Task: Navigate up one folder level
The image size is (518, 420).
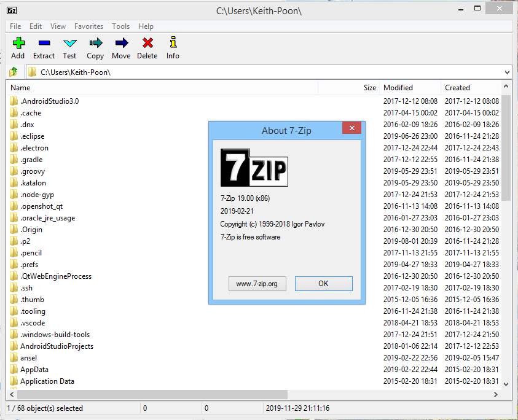Action: pyautogui.click(x=12, y=72)
